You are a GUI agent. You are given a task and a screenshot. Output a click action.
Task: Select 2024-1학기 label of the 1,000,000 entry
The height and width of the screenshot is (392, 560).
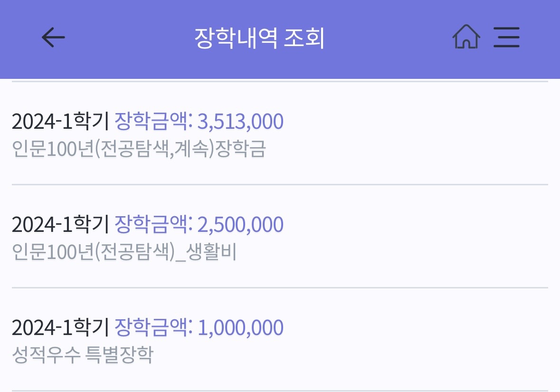pyautogui.click(x=61, y=328)
